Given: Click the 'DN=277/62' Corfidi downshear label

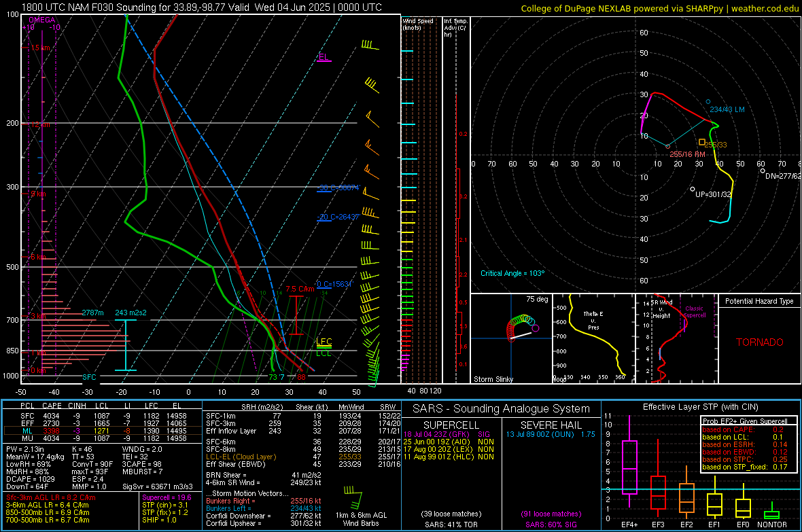Looking at the screenshot, I should pyautogui.click(x=783, y=176).
